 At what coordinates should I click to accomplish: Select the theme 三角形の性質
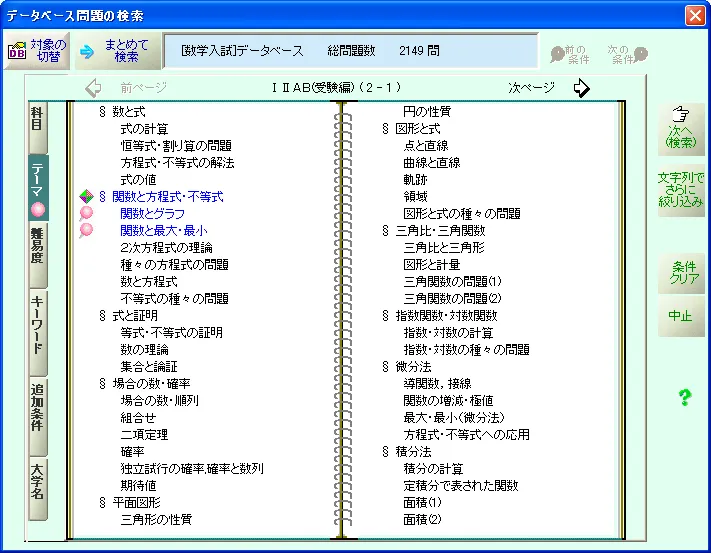tap(156, 519)
